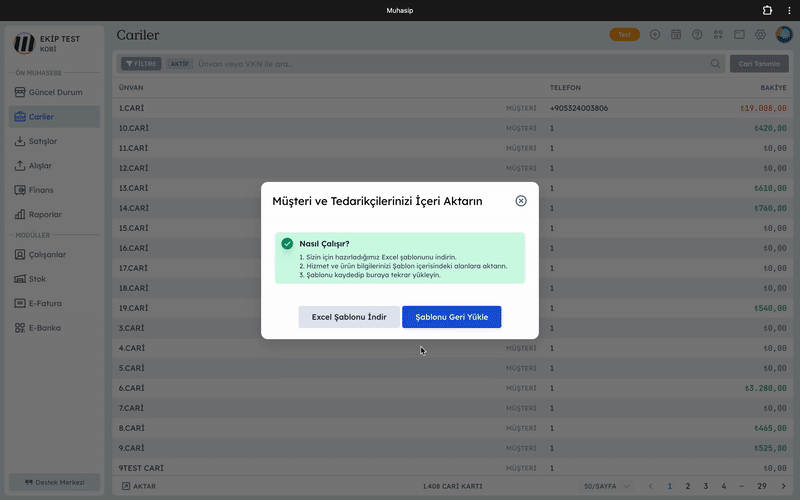Click the Stok box icon
Viewport: 800px width, 500px height.
tap(20, 279)
